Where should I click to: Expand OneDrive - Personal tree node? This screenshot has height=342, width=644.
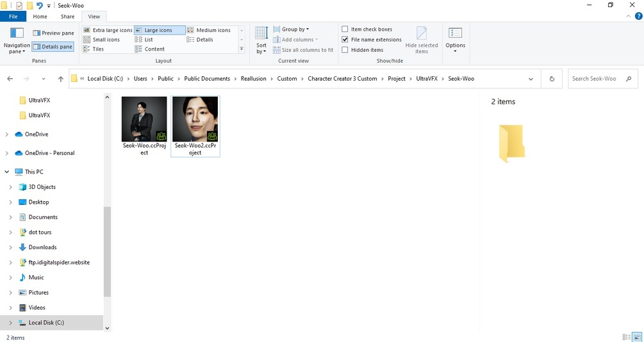pos(6,153)
